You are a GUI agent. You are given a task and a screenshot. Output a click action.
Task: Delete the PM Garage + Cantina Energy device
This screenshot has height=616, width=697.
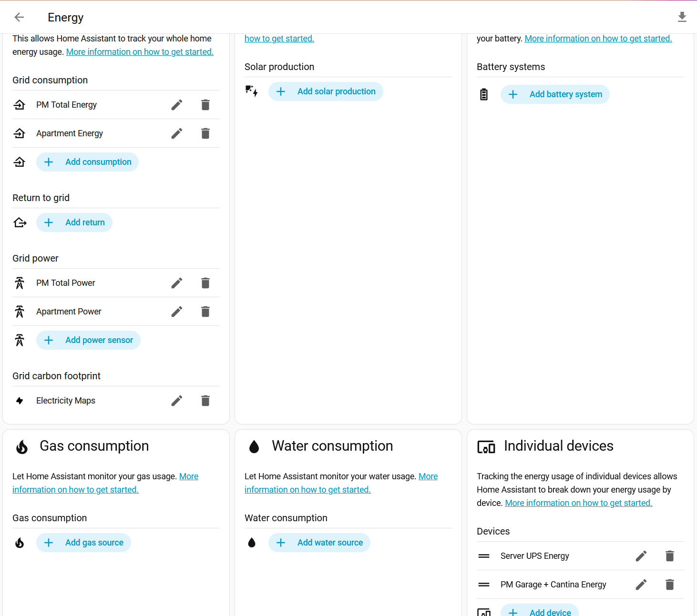pos(670,585)
